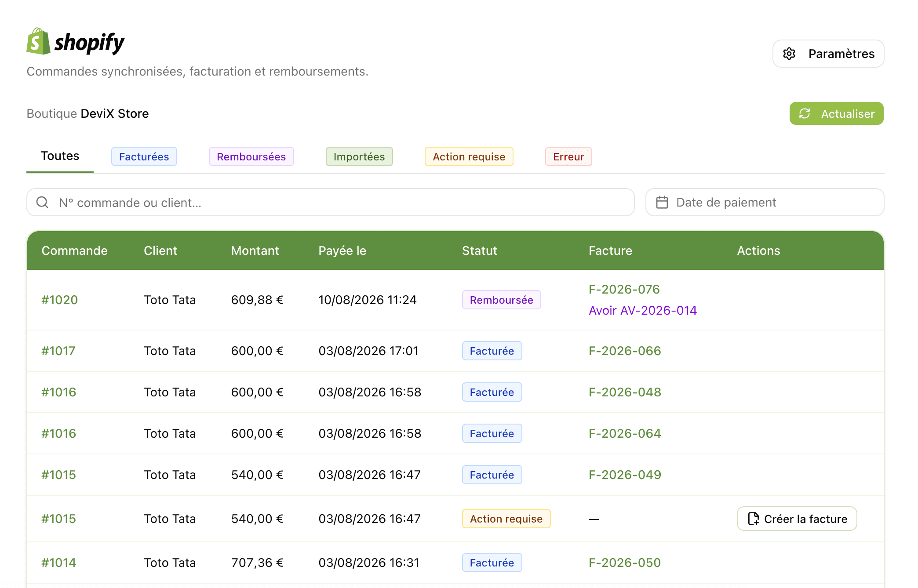Open order #1015 with invoice F-2026-049
The image size is (918, 588).
(58, 475)
